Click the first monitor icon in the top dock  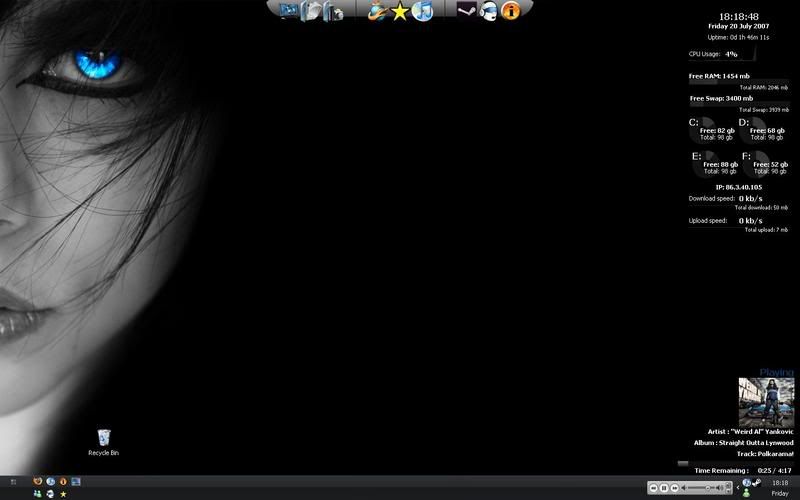pyautogui.click(x=289, y=12)
